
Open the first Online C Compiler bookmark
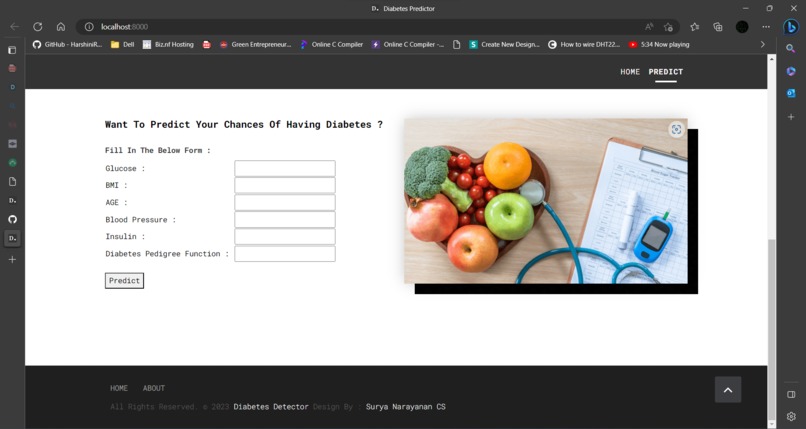point(332,45)
